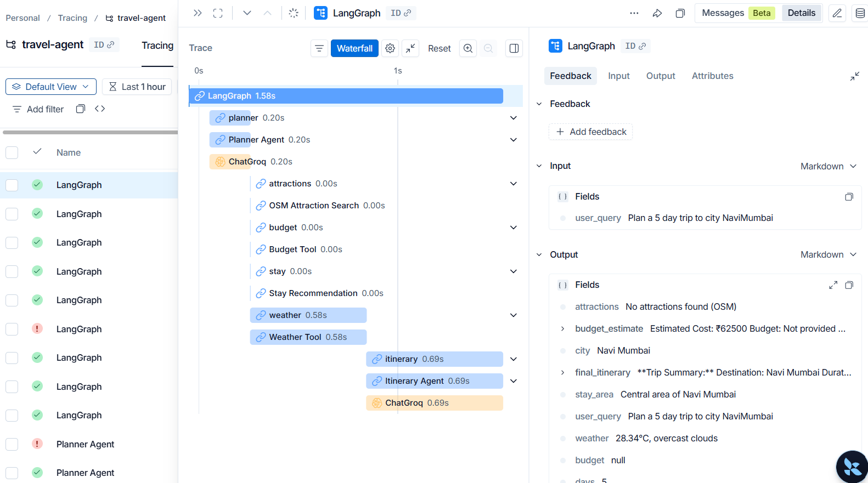Viewport: 868px width, 483px height.
Task: Click the Add feedback button
Action: (x=591, y=132)
